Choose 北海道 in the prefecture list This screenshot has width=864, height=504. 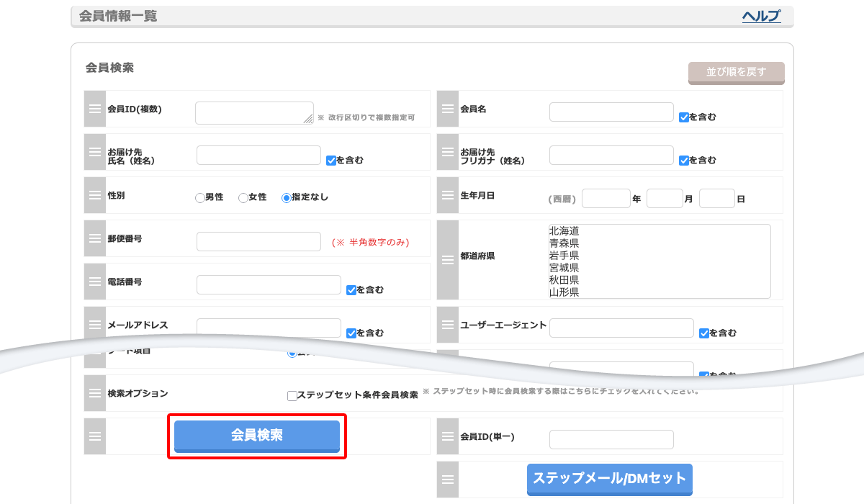click(564, 231)
